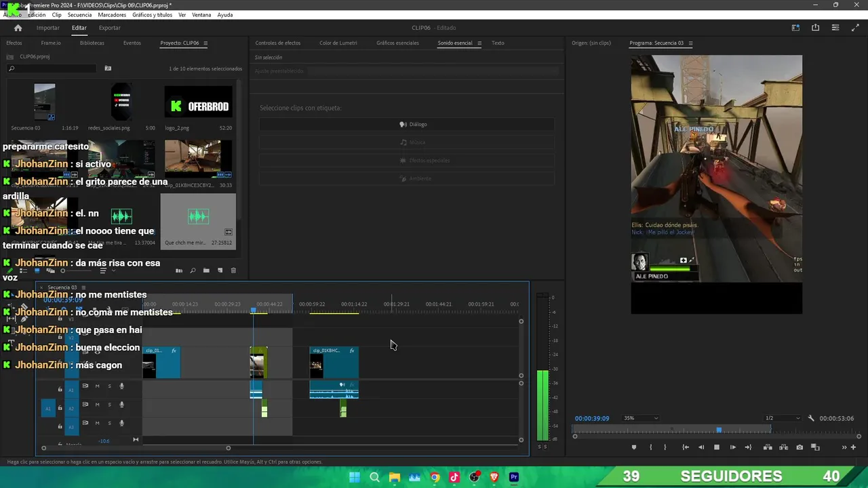This screenshot has height=488, width=868.
Task: Open the Chrome icon in the taskbar
Action: click(435, 477)
